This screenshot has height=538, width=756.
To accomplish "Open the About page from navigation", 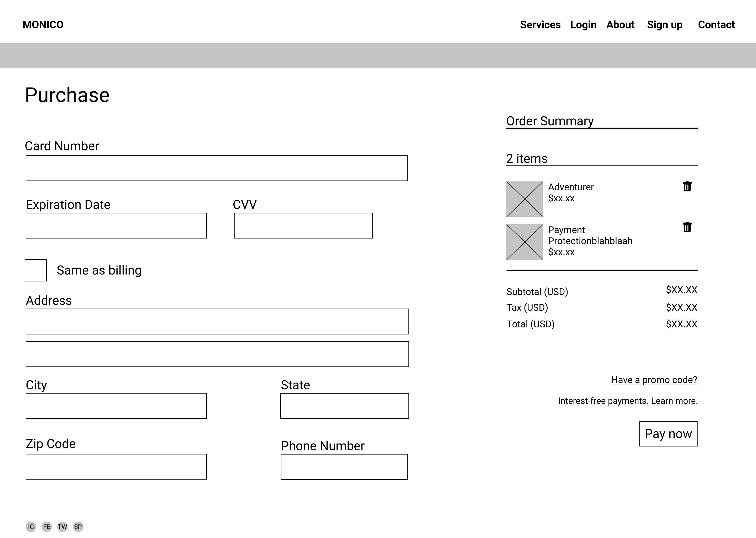I will pos(620,24).
